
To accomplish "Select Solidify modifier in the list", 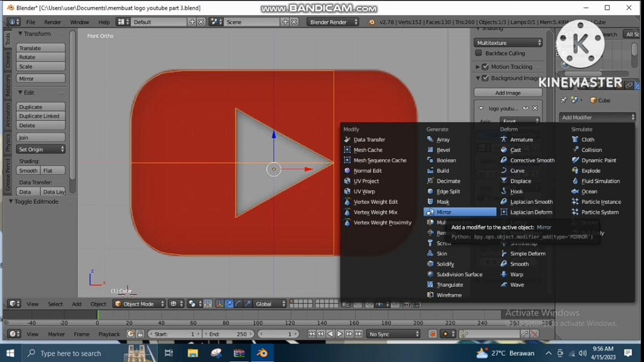I will click(445, 264).
